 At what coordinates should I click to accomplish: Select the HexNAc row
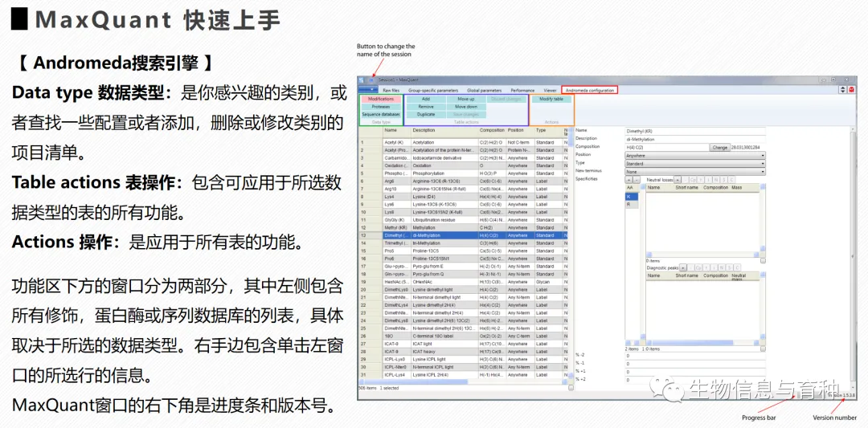[x=463, y=282]
